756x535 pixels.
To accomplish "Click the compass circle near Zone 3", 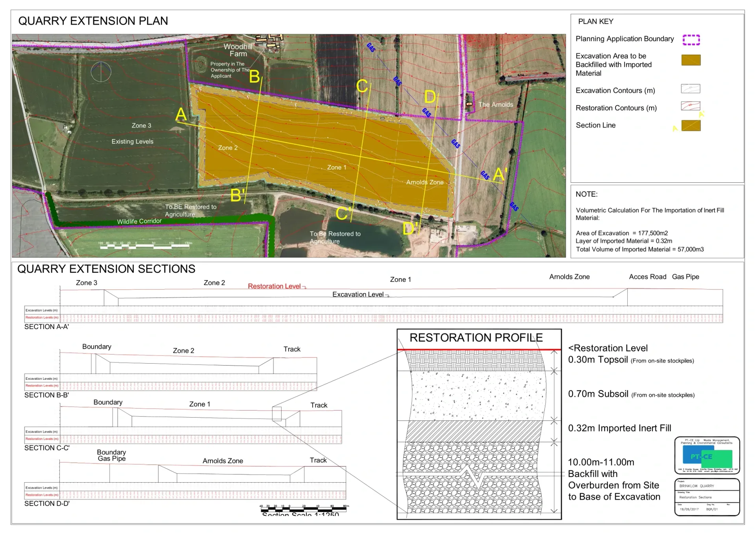I will [102, 71].
